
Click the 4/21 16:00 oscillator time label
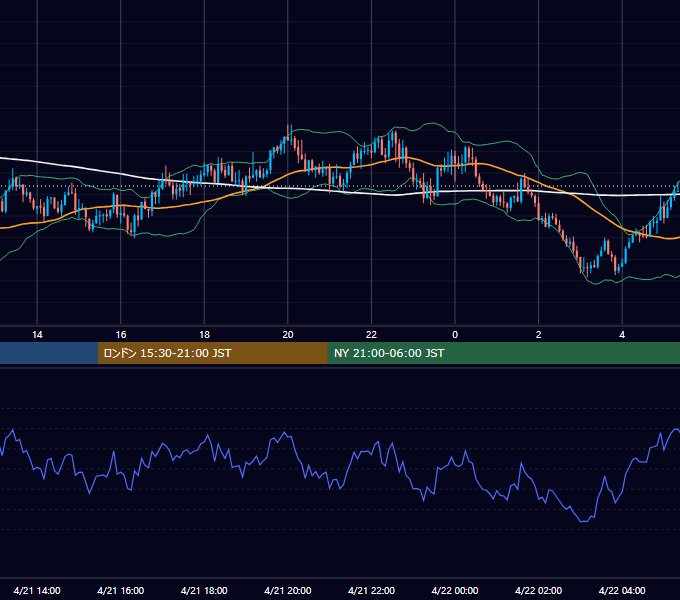[x=121, y=590]
